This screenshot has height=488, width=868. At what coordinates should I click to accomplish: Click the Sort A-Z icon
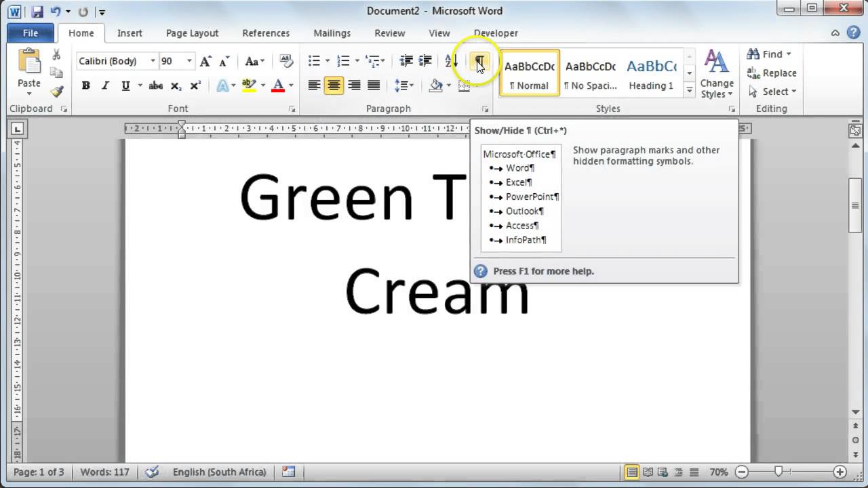(x=452, y=61)
